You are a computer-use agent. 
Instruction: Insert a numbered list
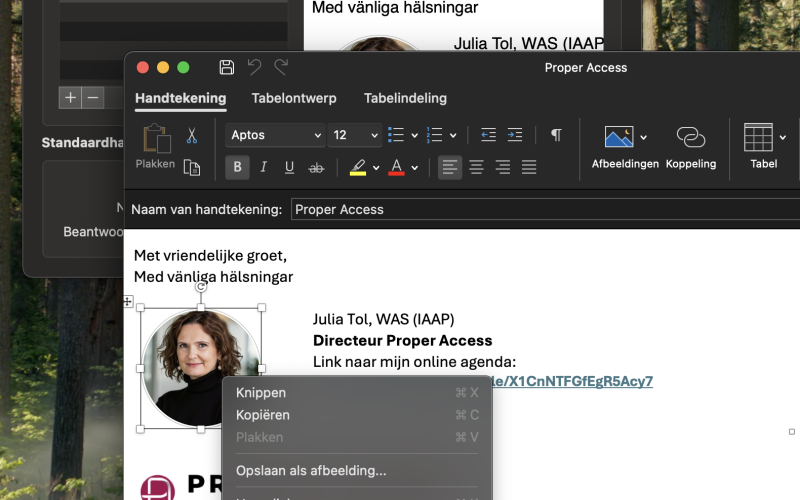coord(435,135)
